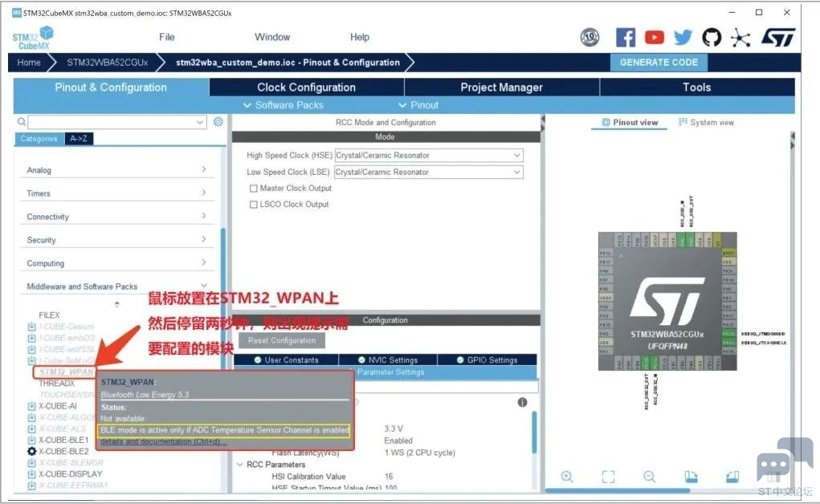The image size is (820, 504).
Task: Switch to the Clock Configuration tab
Action: 307,87
